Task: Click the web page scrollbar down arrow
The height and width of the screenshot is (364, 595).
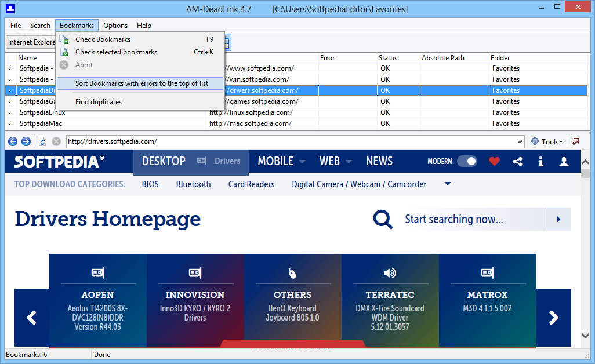Action: [586, 336]
